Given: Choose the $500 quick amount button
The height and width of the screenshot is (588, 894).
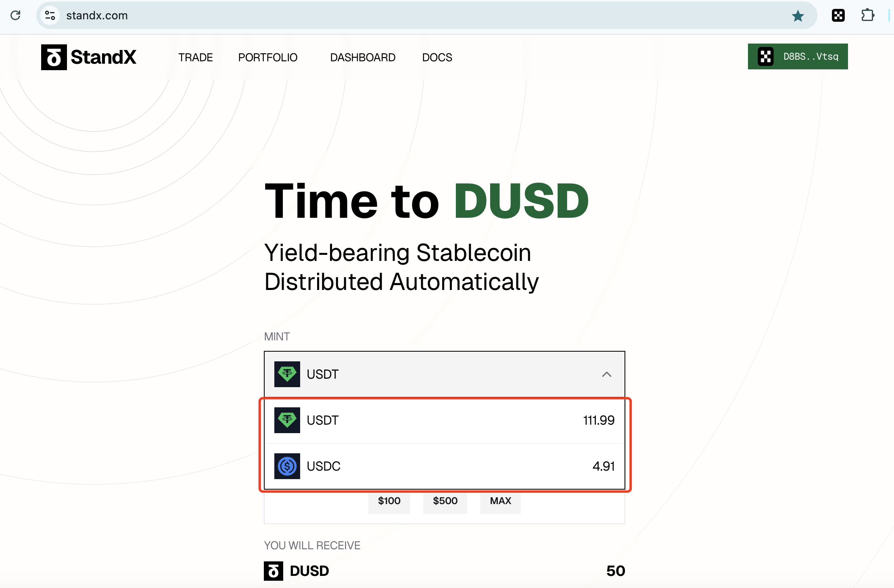Looking at the screenshot, I should coord(445,501).
